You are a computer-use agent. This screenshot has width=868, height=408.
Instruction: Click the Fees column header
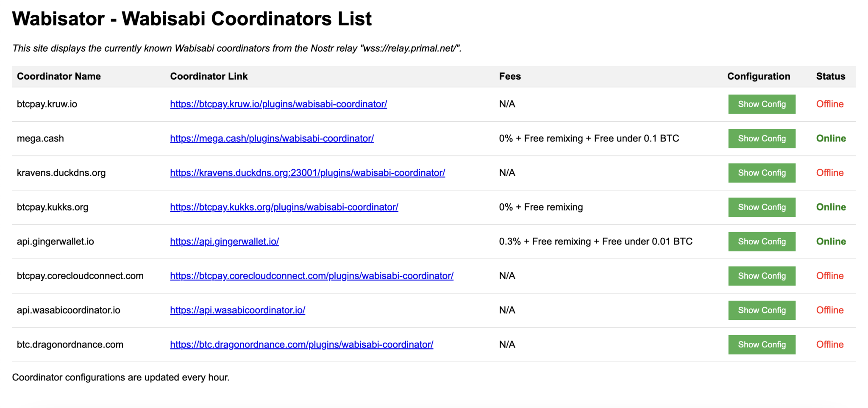(510, 76)
